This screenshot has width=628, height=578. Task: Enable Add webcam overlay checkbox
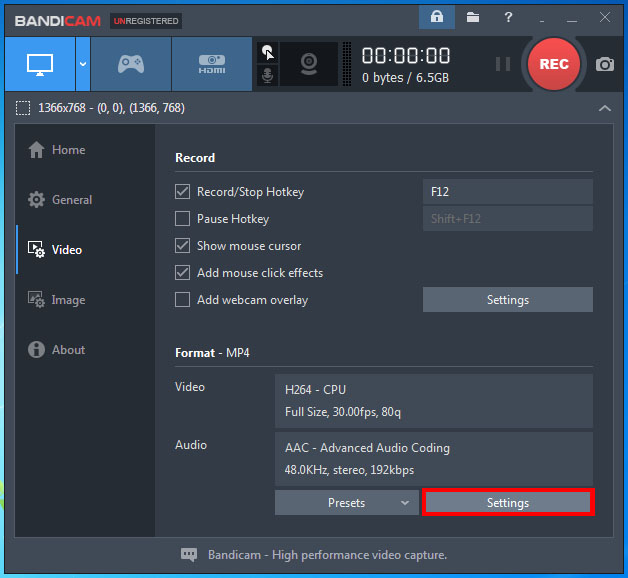[x=182, y=300]
